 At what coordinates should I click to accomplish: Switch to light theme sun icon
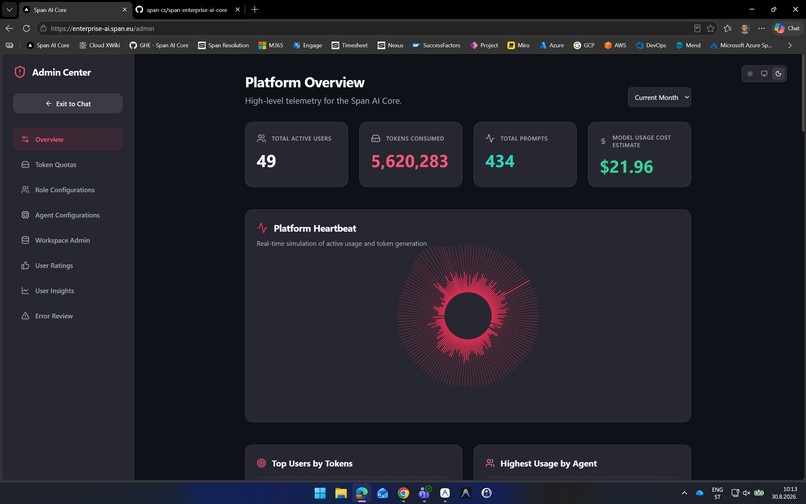(750, 74)
